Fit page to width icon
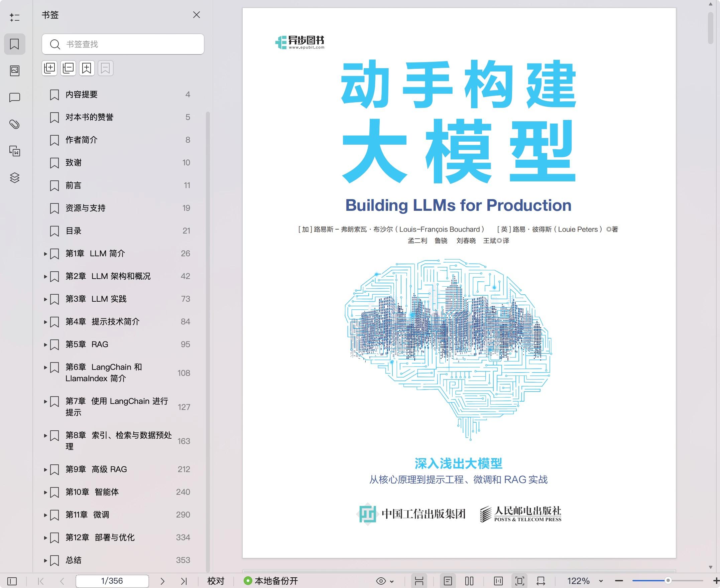Image resolution: width=720 pixels, height=588 pixels. click(541, 581)
